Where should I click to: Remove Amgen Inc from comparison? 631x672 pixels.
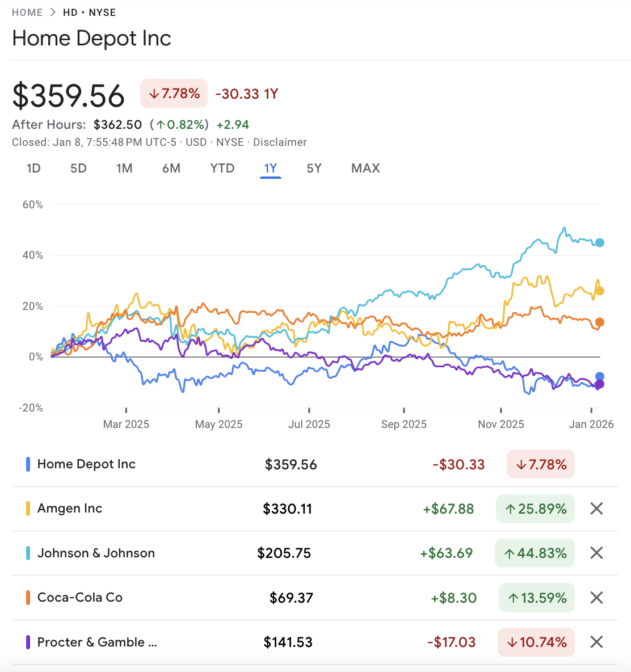click(596, 509)
